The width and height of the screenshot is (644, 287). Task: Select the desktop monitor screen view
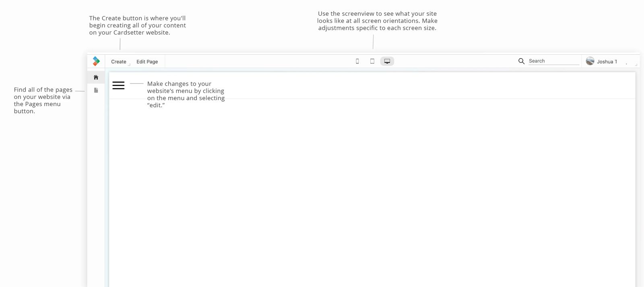387,61
